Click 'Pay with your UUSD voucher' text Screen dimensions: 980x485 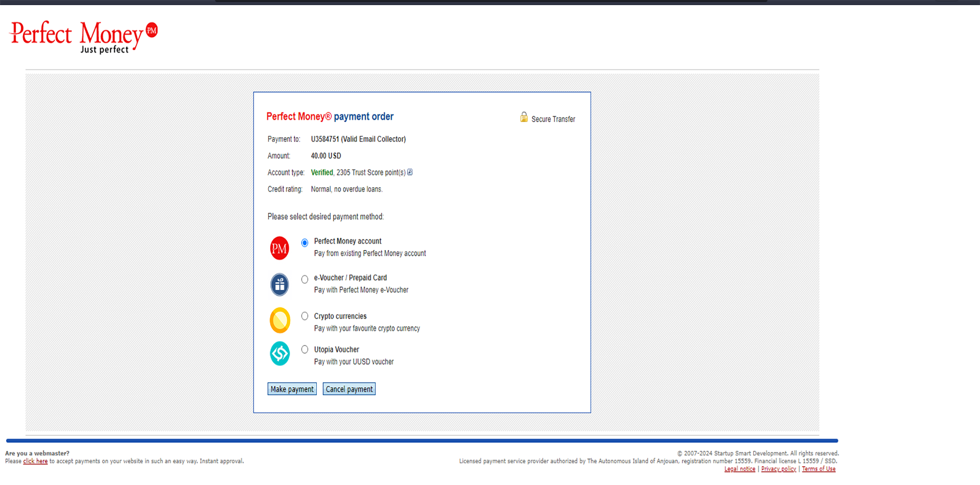(354, 361)
